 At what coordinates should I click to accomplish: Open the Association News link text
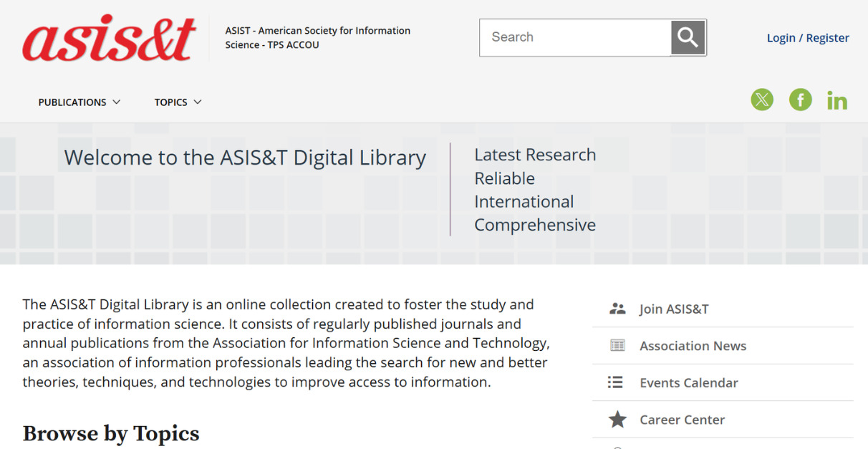tap(693, 346)
